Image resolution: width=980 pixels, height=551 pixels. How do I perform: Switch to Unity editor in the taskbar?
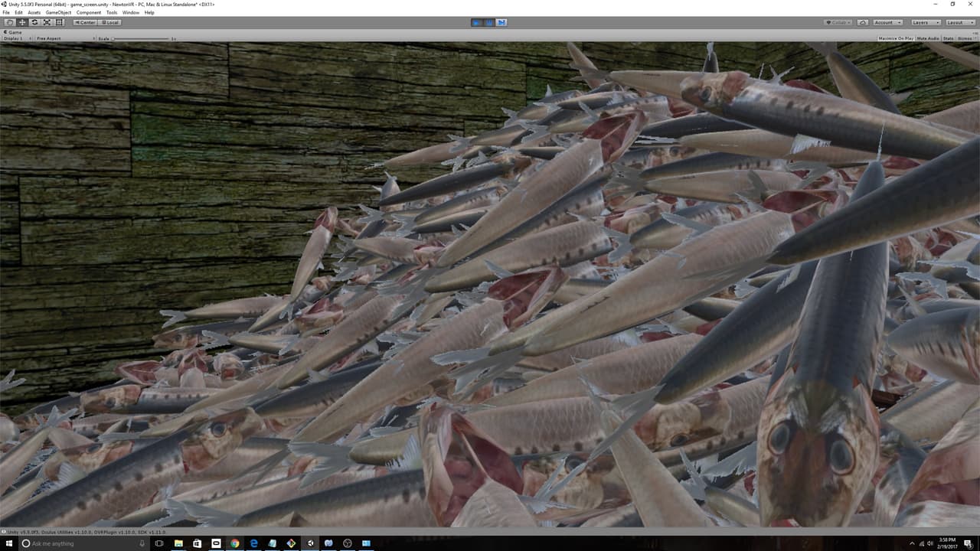pyautogui.click(x=309, y=543)
